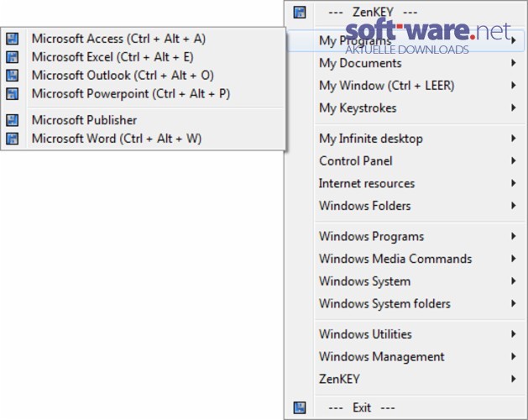This screenshot has width=528, height=420.
Task: Select My Infinite desktop
Action: (405, 139)
